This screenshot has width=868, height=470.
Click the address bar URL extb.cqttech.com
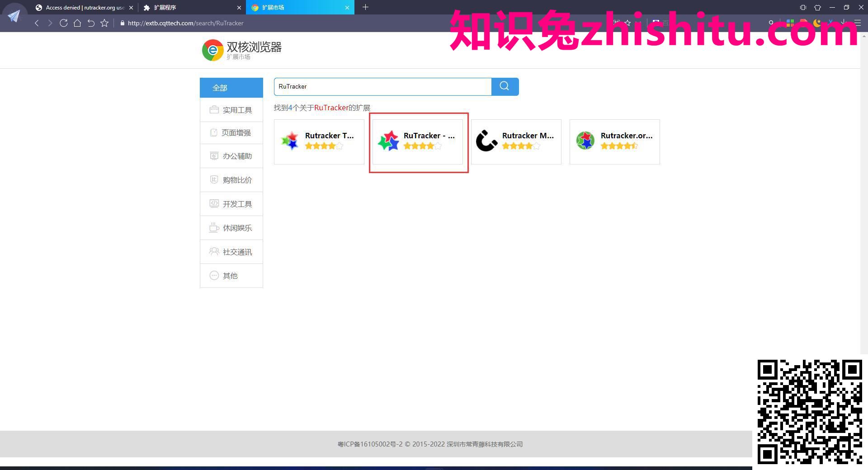[185, 23]
